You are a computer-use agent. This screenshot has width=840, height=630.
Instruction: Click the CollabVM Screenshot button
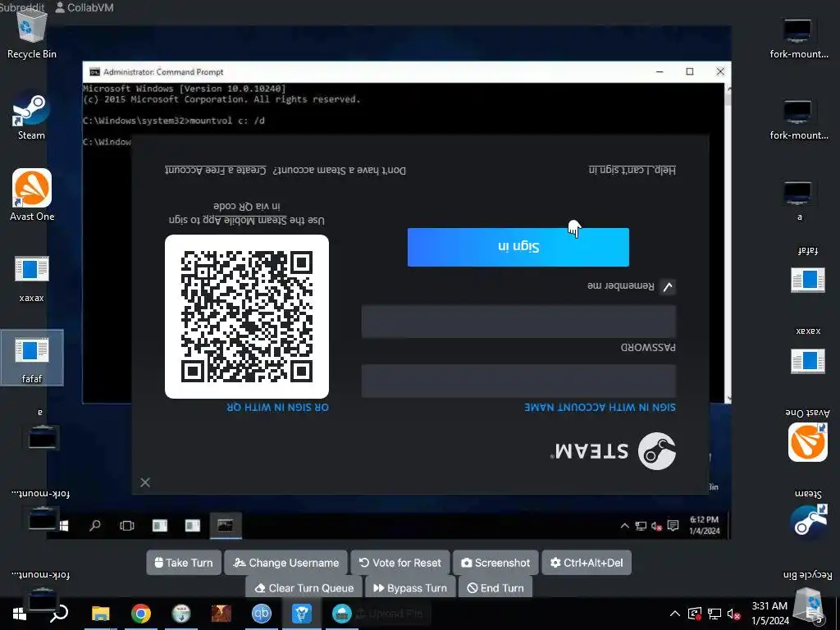pos(495,563)
